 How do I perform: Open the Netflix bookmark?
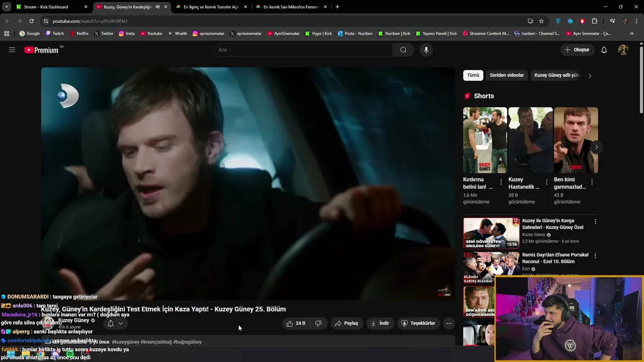click(x=79, y=34)
